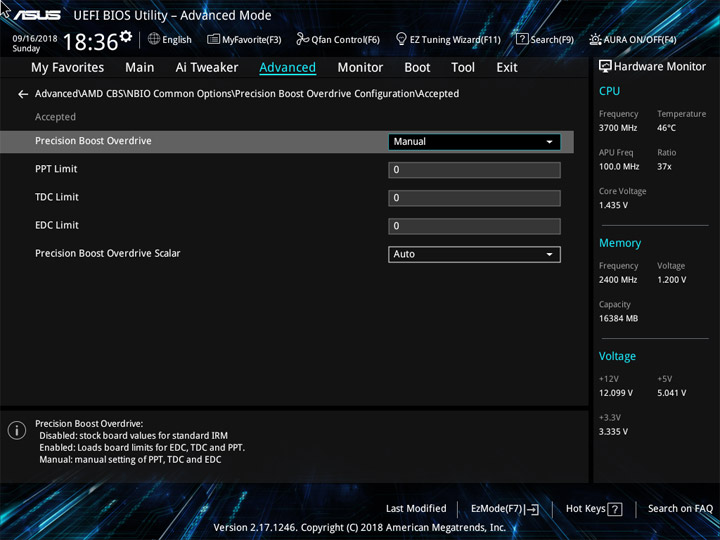
Task: Expand the Precision Boost Overdrive Scalar dropdown
Action: click(x=474, y=254)
